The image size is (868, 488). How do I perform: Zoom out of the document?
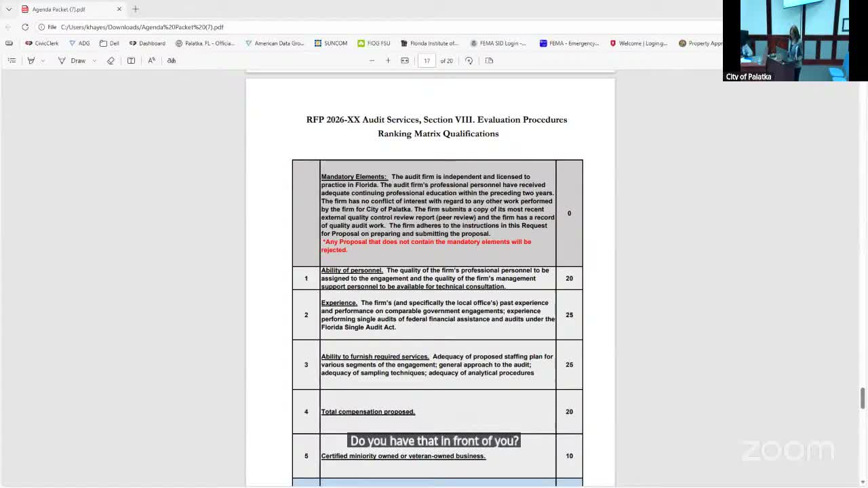point(372,60)
